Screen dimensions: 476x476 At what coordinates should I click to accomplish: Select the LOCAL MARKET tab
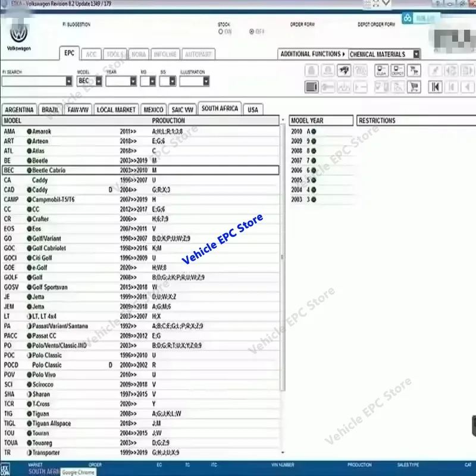[116, 109]
